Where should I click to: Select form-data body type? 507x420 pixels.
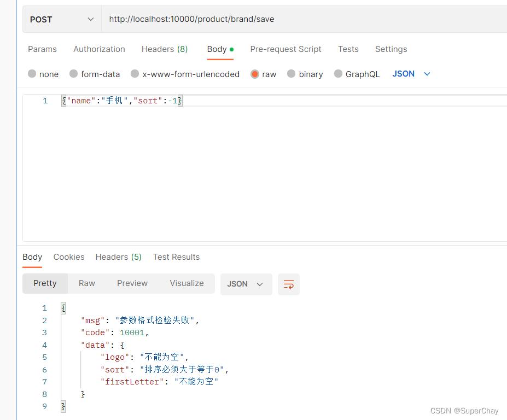click(95, 74)
